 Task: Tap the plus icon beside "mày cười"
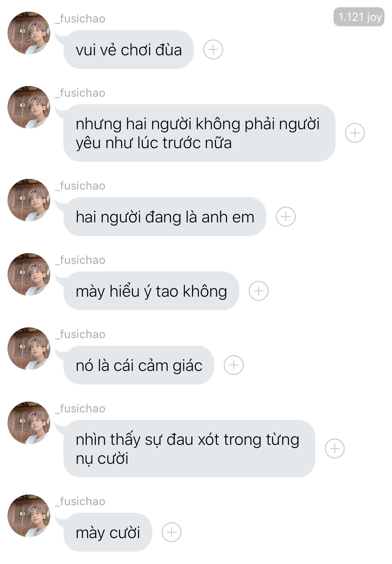(x=171, y=532)
